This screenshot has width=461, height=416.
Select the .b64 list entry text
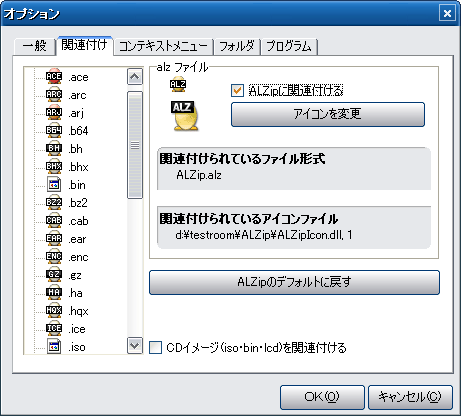pos(78,131)
